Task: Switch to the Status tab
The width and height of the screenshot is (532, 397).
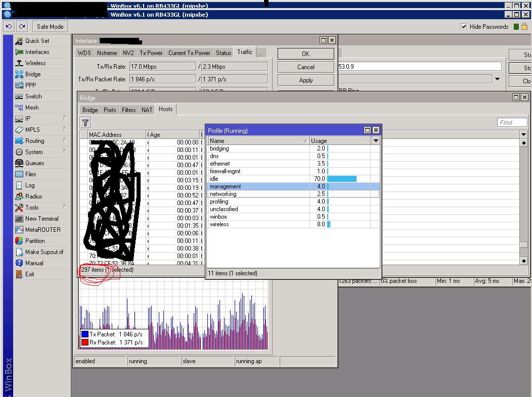Action: [x=223, y=53]
